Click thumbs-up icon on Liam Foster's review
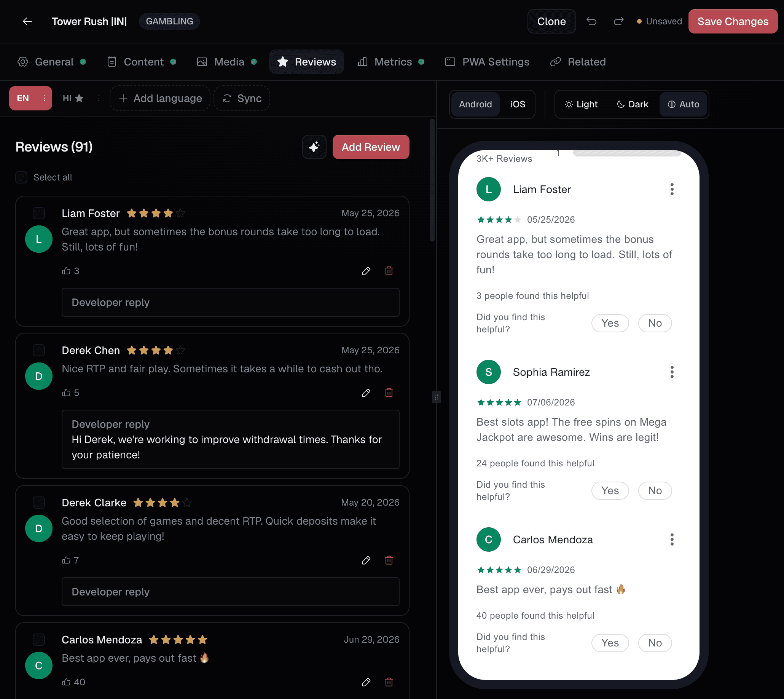The width and height of the screenshot is (784, 699). [67, 271]
